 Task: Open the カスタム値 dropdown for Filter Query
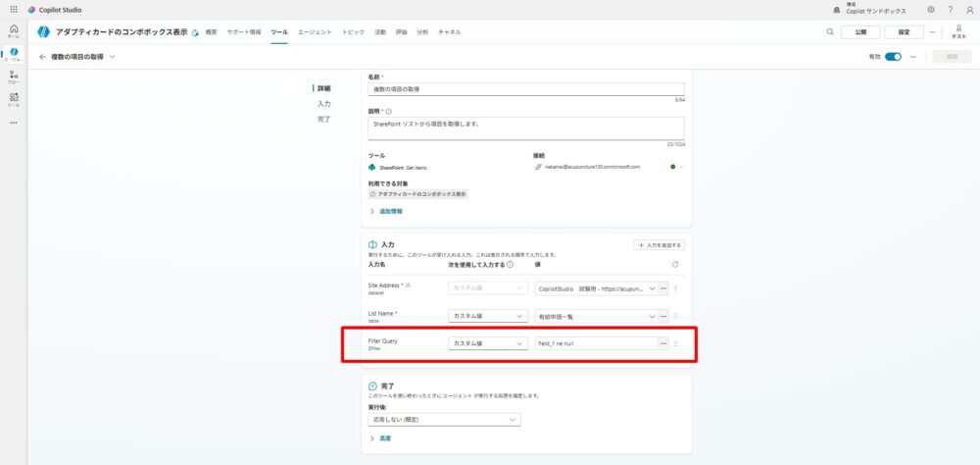pyautogui.click(x=486, y=343)
